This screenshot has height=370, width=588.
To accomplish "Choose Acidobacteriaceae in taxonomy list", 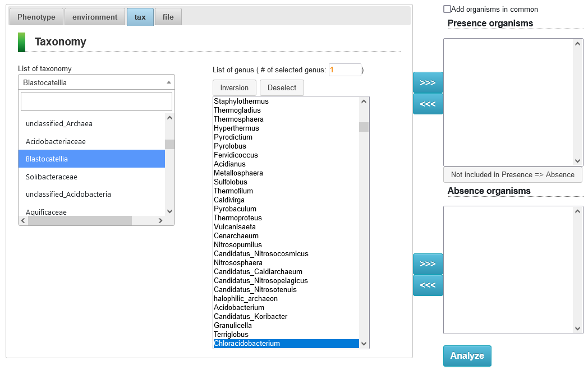I will [x=56, y=141].
